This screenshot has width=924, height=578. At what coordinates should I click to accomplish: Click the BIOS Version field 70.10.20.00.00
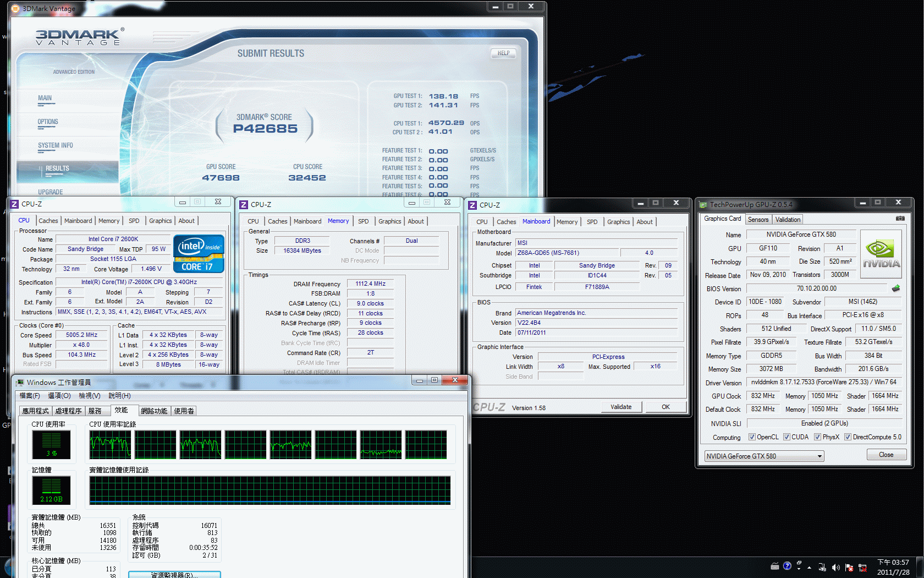coord(817,288)
